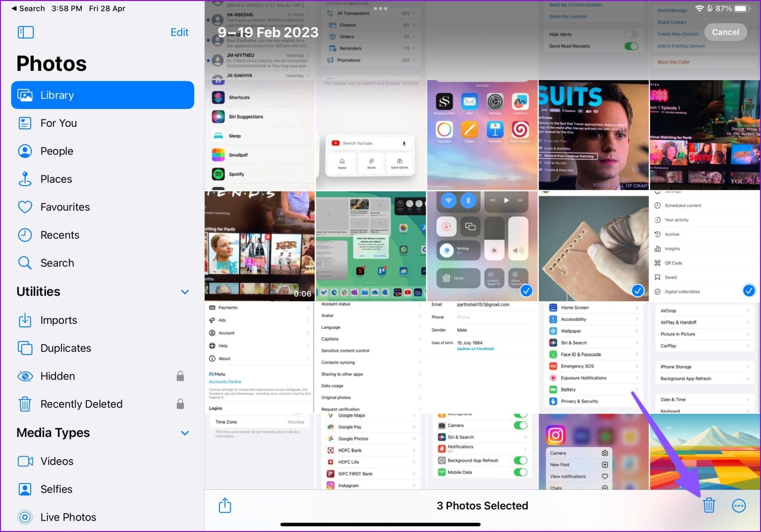This screenshot has width=761, height=532.
Task: Open the Selfies media type
Action: click(103, 489)
